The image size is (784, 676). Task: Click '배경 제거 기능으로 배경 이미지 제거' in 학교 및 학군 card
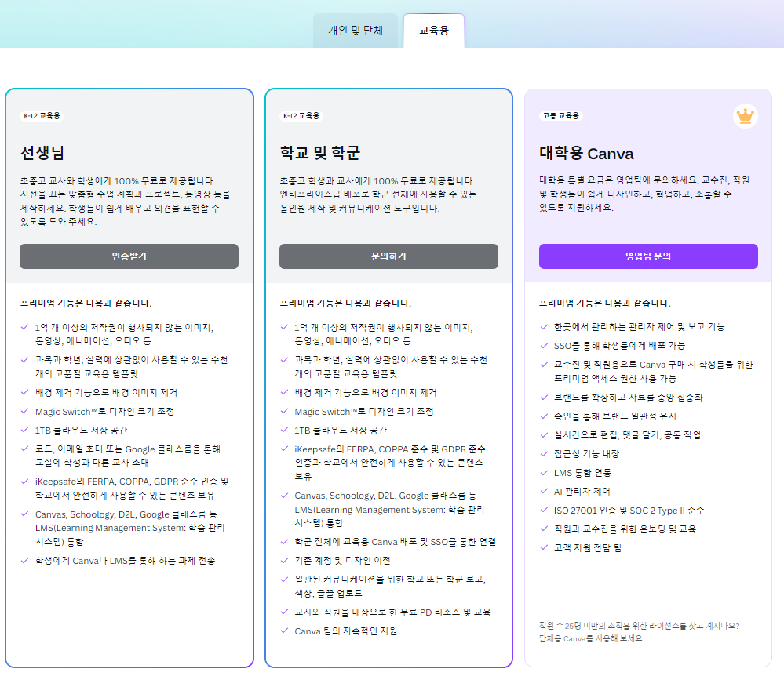366,393
